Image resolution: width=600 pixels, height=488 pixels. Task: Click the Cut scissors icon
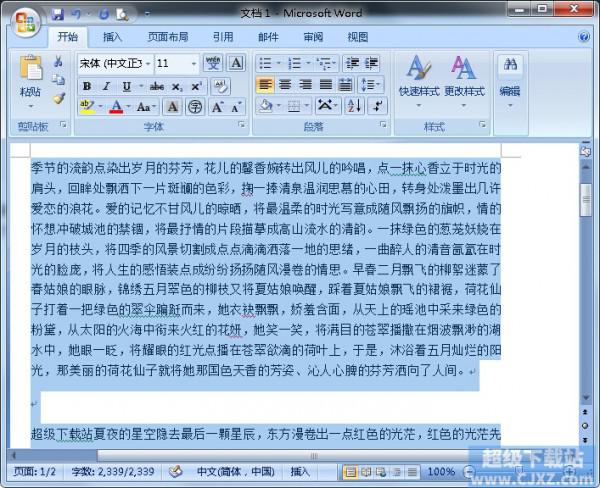(x=58, y=61)
